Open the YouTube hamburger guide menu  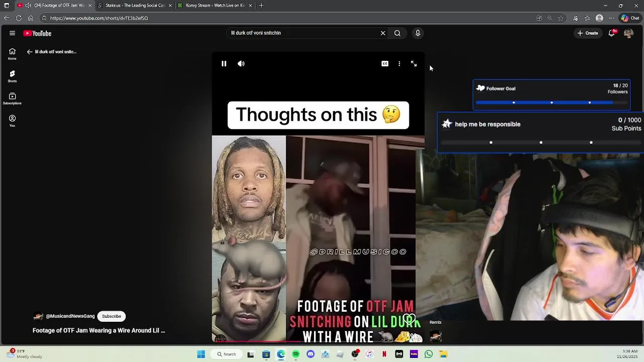[x=12, y=33]
